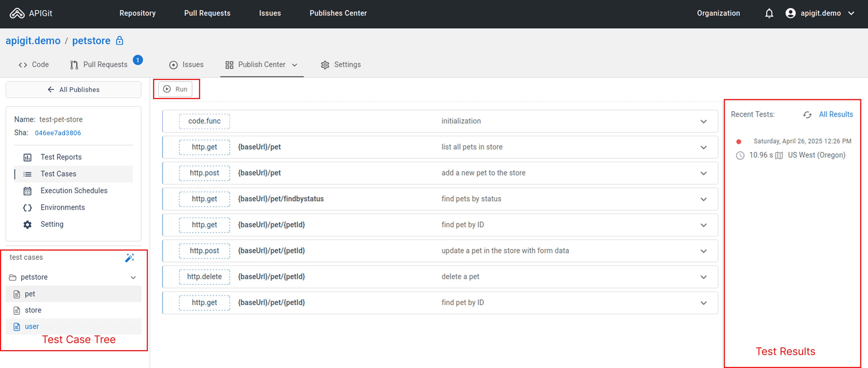Open the Publish Center dropdown arrow

click(295, 65)
